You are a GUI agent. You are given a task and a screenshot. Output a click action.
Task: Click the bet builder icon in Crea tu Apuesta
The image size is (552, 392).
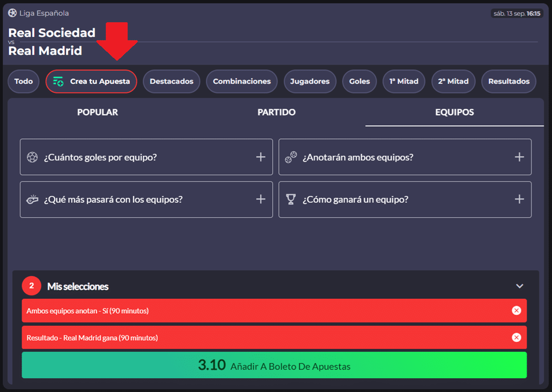point(58,81)
